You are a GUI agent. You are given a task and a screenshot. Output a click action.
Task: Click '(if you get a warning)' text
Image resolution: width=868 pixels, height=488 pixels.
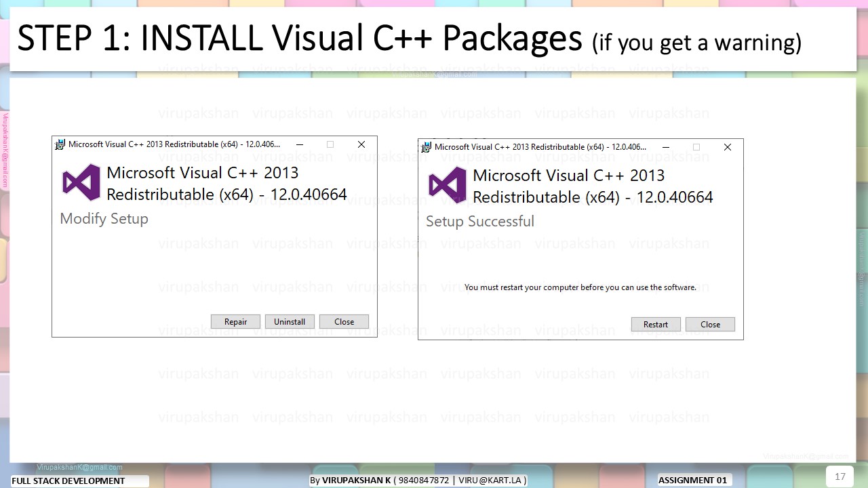click(x=696, y=43)
